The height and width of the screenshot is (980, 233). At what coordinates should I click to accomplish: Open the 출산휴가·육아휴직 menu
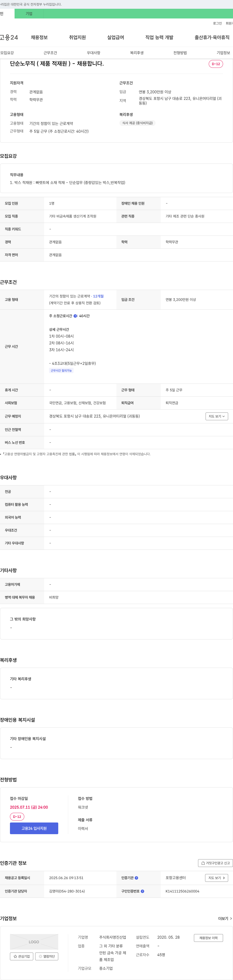click(x=212, y=37)
